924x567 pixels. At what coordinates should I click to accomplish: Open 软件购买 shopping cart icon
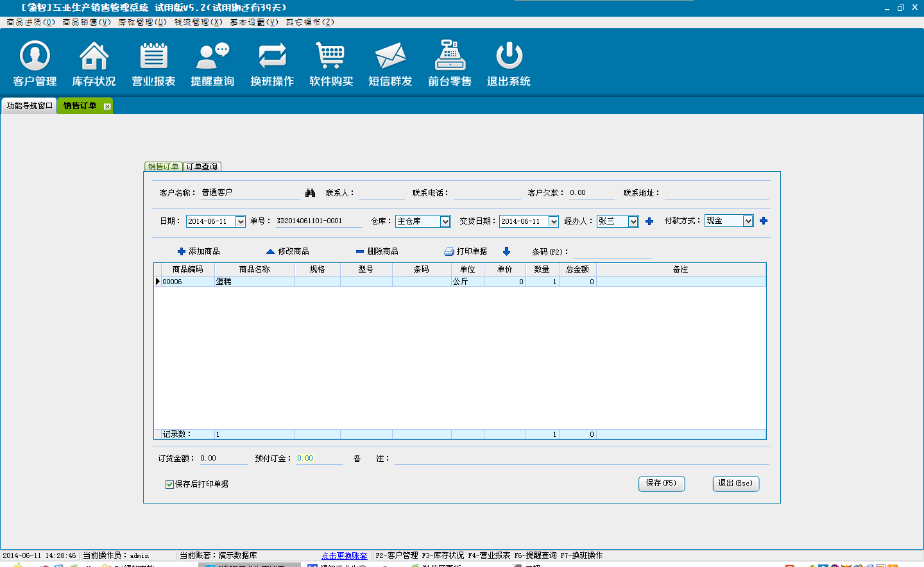click(331, 56)
